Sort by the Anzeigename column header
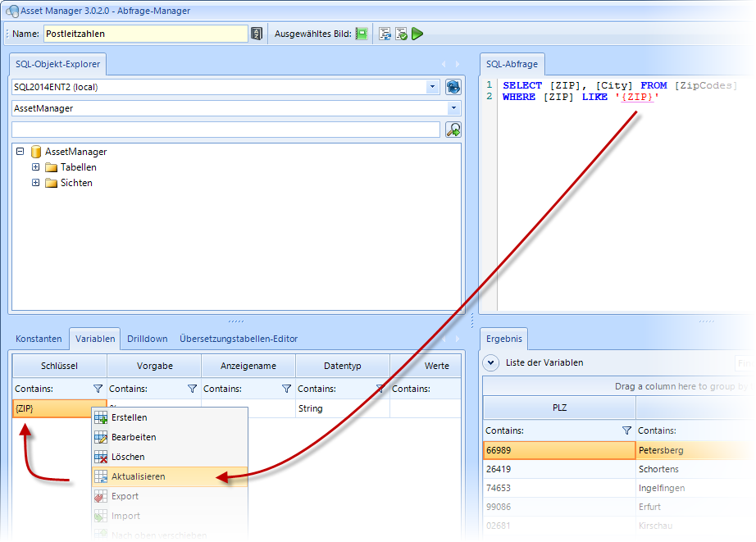The image size is (756, 542). [x=248, y=366]
